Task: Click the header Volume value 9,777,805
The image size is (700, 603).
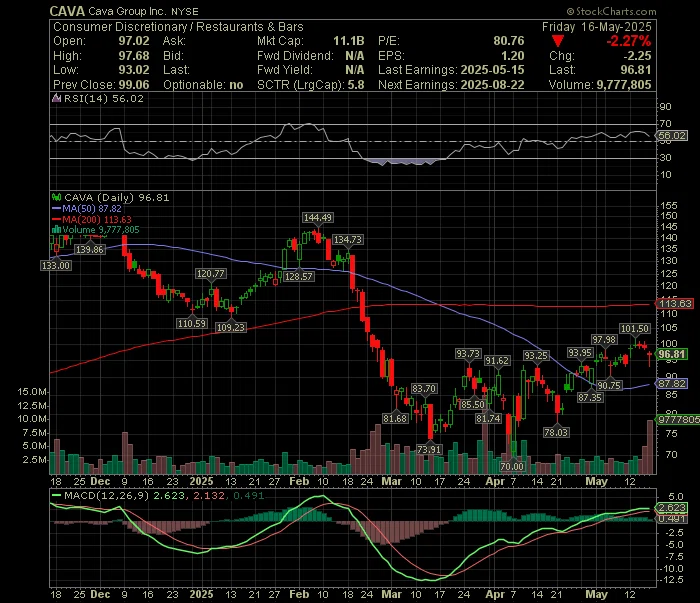Action: (624, 85)
